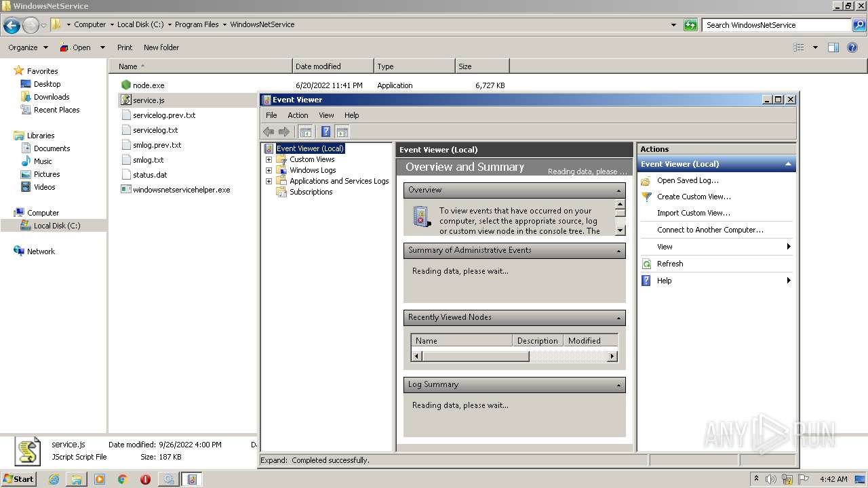This screenshot has width=868, height=488.
Task: Select windowsnetservicehelper.exe file
Action: [182, 190]
